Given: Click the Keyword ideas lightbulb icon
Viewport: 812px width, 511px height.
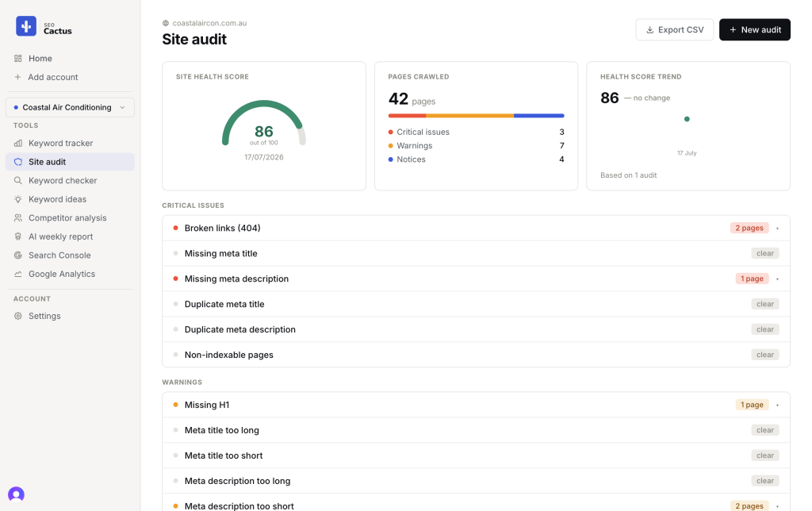Looking at the screenshot, I should pos(18,199).
